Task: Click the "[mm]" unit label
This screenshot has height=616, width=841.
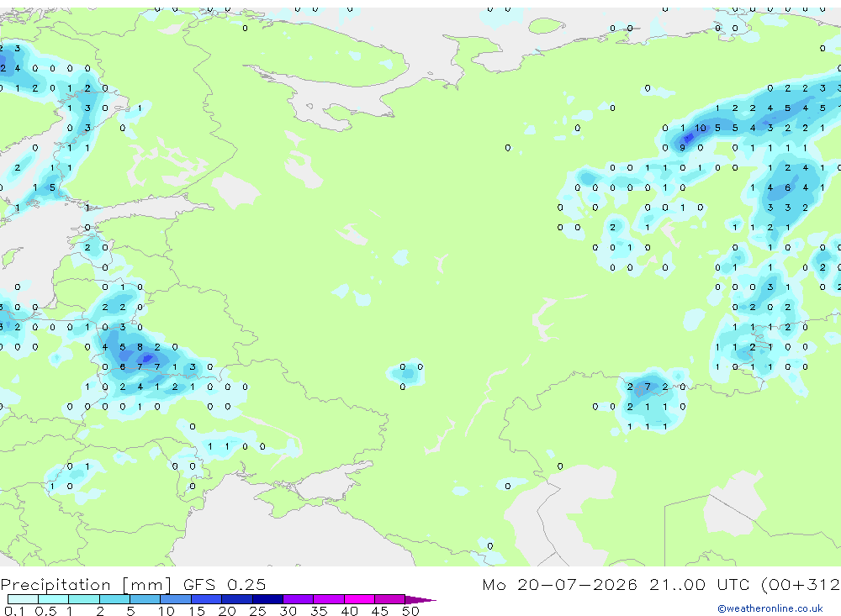Action: coord(146,584)
